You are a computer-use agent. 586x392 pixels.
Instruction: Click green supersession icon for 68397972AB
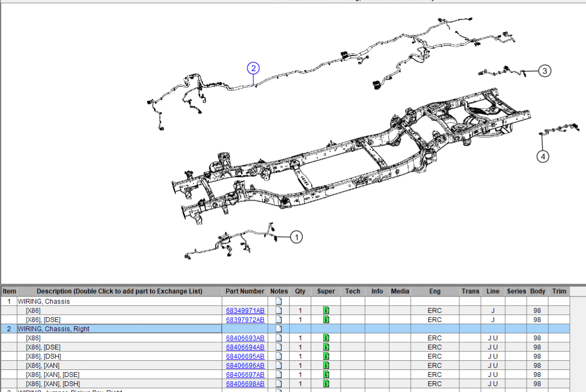(326, 320)
